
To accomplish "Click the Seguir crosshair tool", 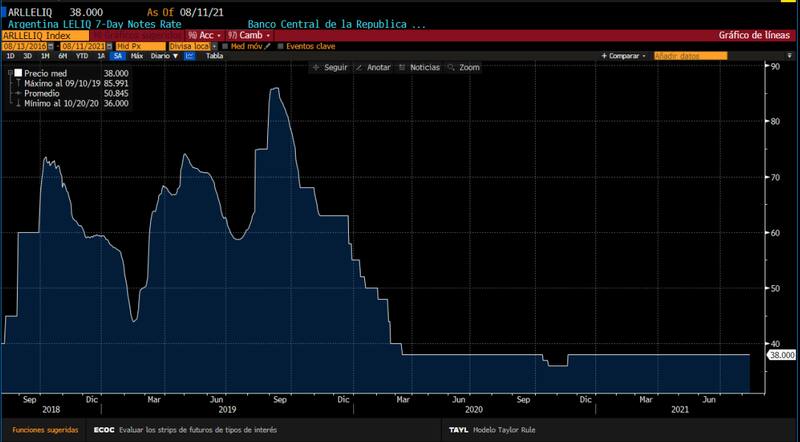I will (x=331, y=67).
